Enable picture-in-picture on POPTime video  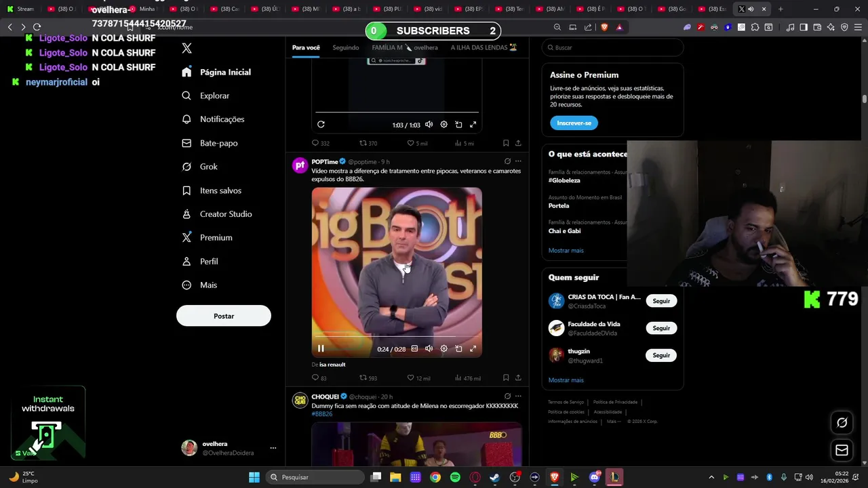458,349
